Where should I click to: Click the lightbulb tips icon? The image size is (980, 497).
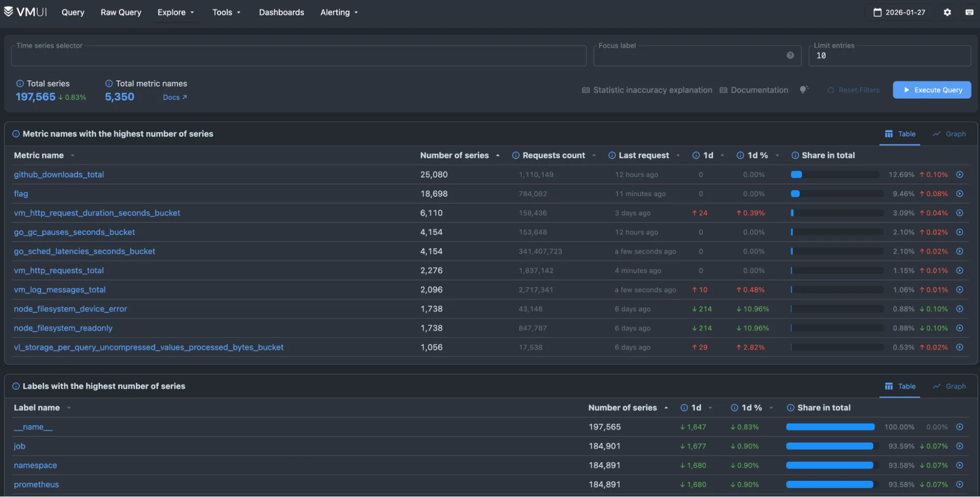[804, 90]
